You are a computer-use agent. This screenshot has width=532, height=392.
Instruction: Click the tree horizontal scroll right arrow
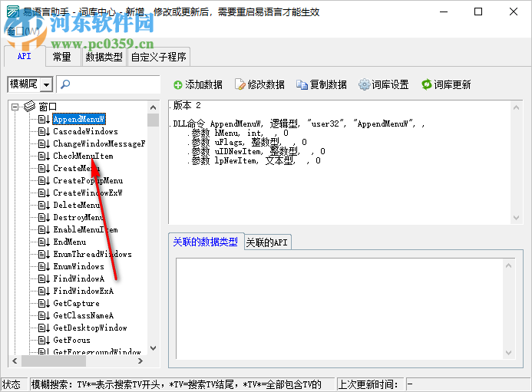point(140,361)
